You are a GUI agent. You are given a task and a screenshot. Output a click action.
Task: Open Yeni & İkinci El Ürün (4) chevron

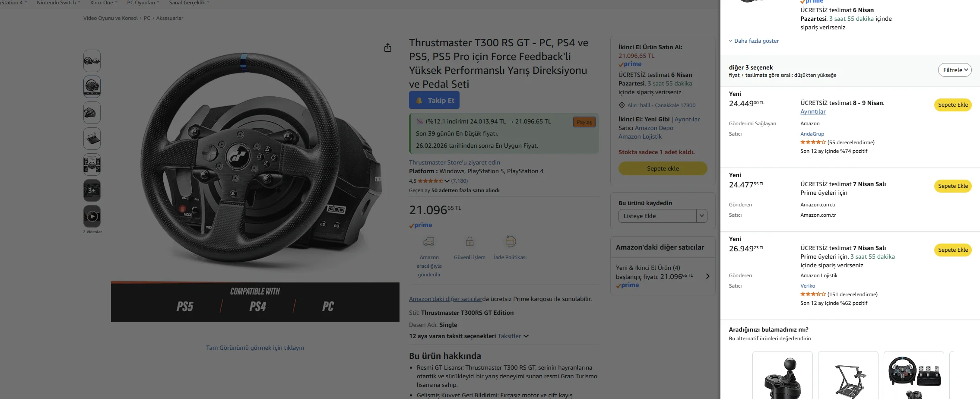(707, 276)
